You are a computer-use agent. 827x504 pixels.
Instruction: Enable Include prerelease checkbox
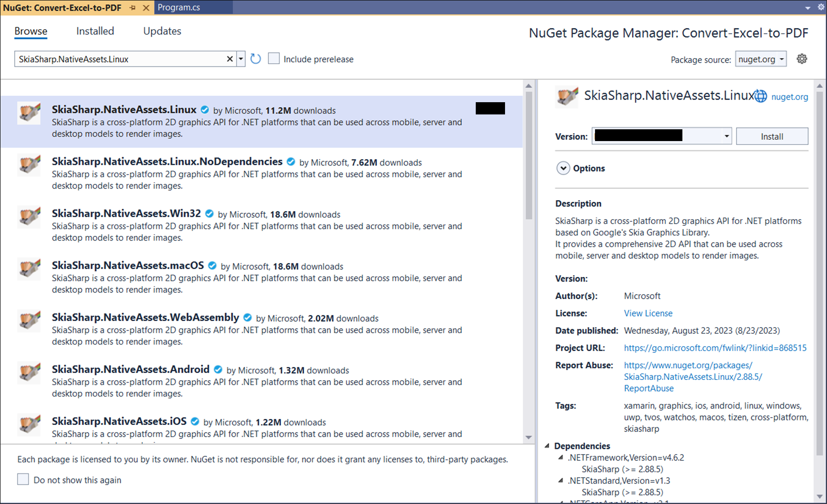pos(273,59)
